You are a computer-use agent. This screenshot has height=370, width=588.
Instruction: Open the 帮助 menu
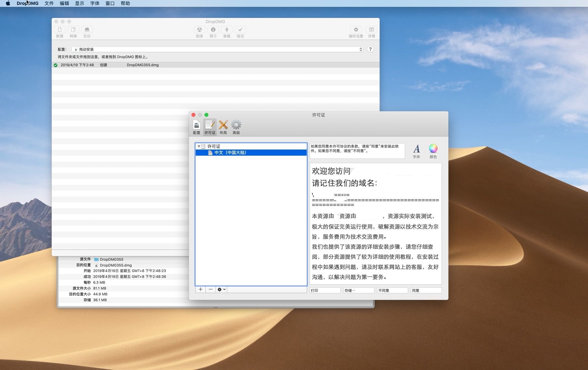click(125, 3)
